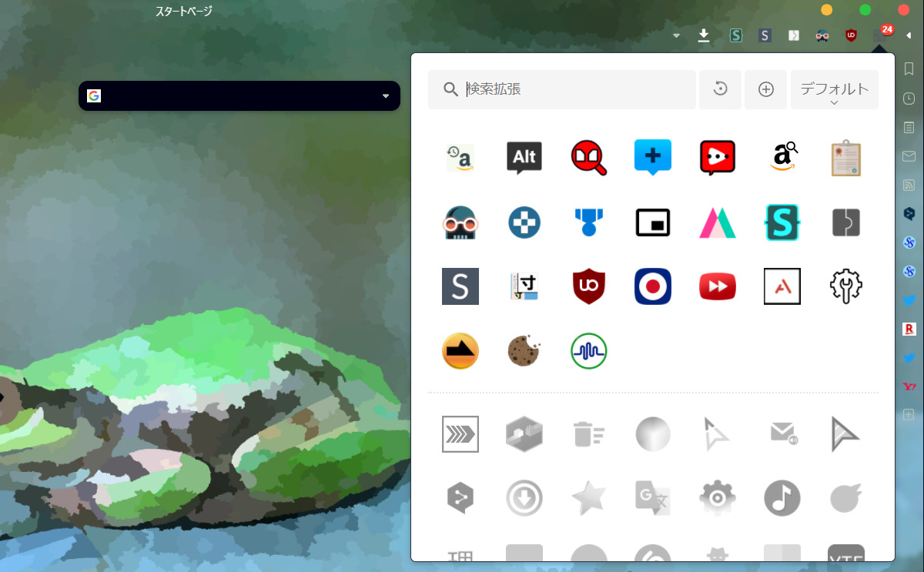Viewport: 924px width, 572px height.
Task: Open the Notes side panel
Action: tap(909, 127)
